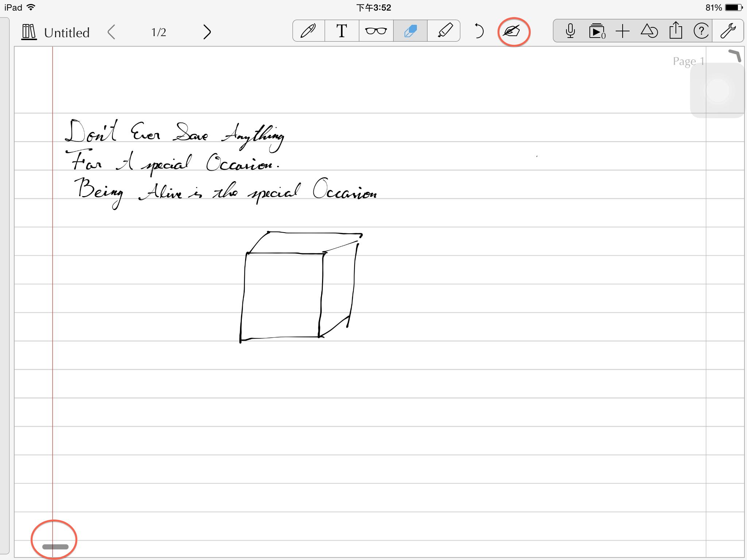
Task: Select the Pen writing tool
Action: [x=309, y=31]
